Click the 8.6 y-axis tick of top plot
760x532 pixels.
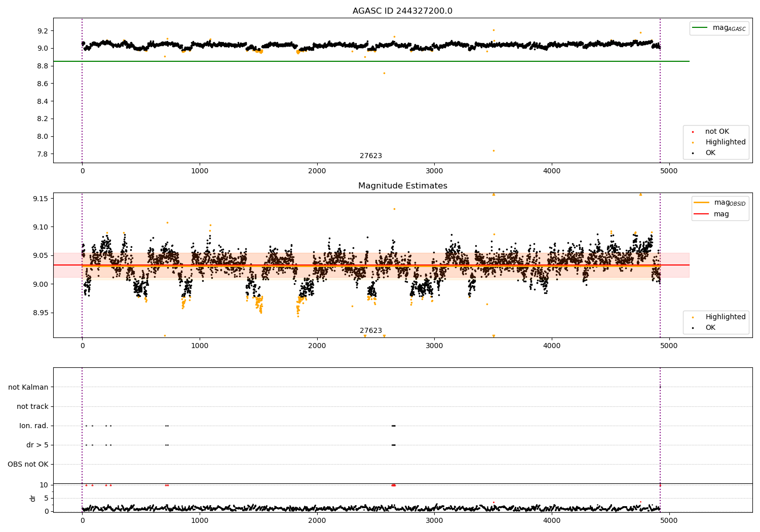(x=43, y=84)
